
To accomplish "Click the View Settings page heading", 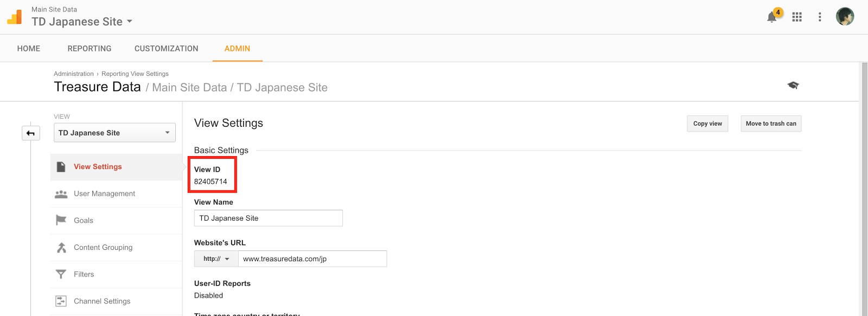I will (228, 123).
